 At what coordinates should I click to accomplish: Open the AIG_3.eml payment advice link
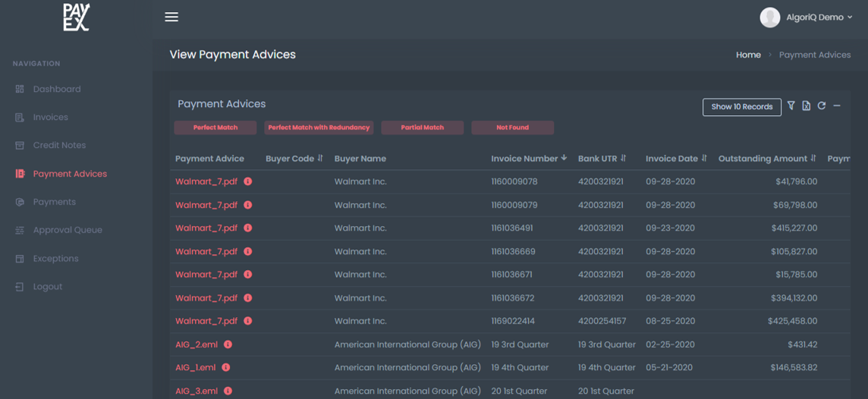coord(197,391)
